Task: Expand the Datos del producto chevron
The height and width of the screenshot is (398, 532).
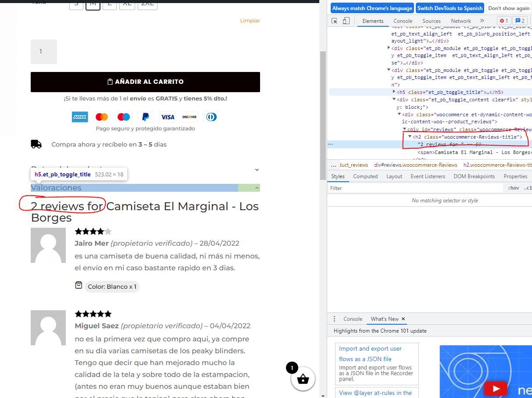Action: click(257, 169)
